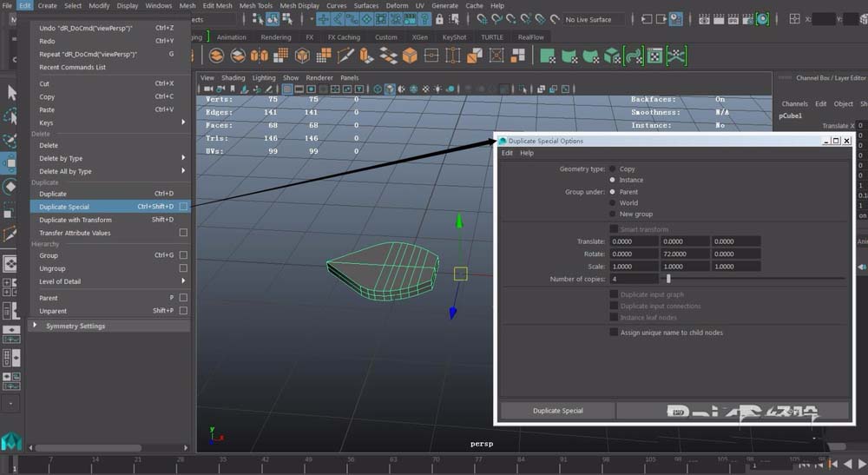Activate the Scale tool in toolbox
The height and width of the screenshot is (475, 868).
click(10, 210)
